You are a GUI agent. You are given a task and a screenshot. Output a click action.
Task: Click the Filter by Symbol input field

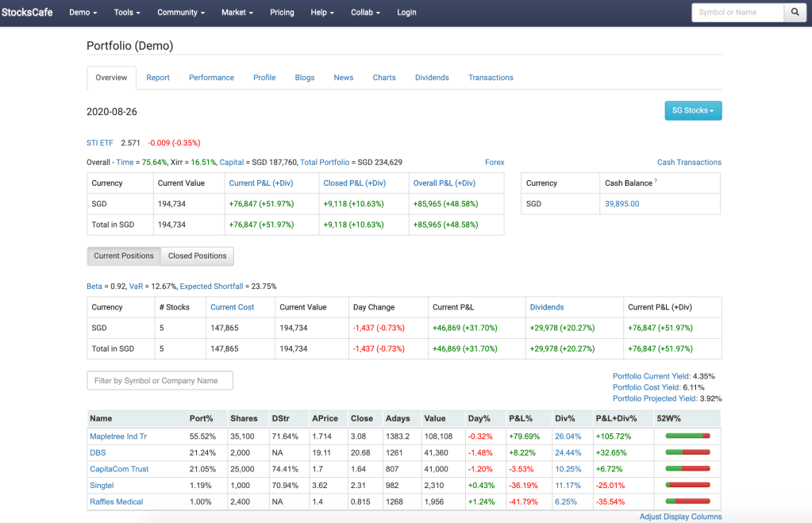(160, 381)
